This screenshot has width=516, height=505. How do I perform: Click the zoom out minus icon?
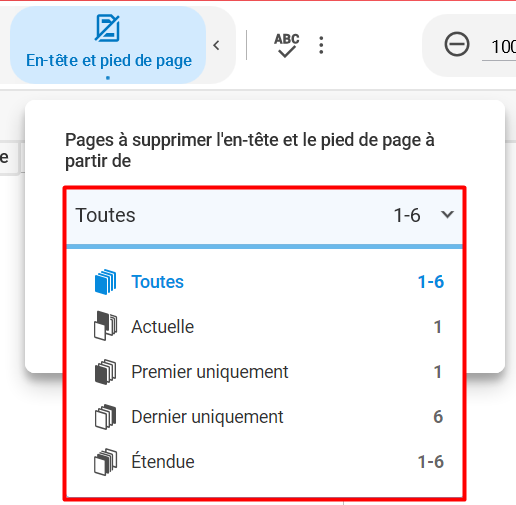457,44
